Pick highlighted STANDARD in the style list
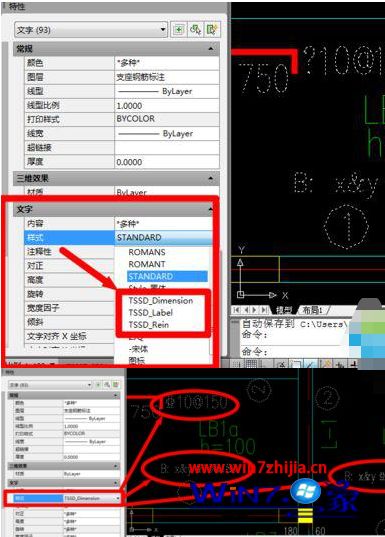The image size is (385, 537). pyautogui.click(x=167, y=276)
